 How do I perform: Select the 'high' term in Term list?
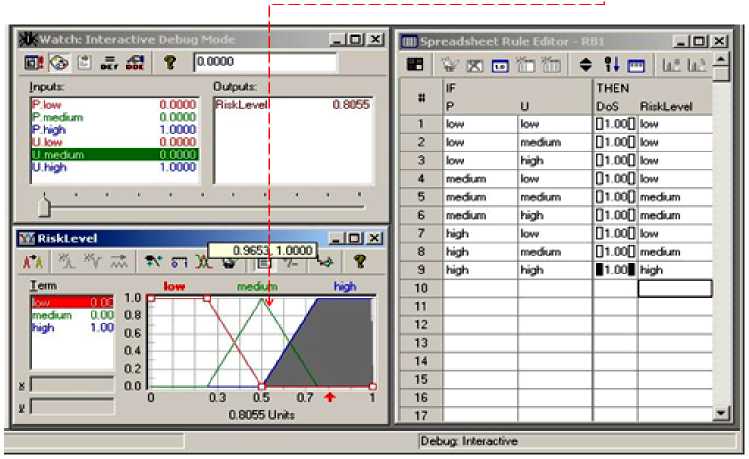click(73, 328)
